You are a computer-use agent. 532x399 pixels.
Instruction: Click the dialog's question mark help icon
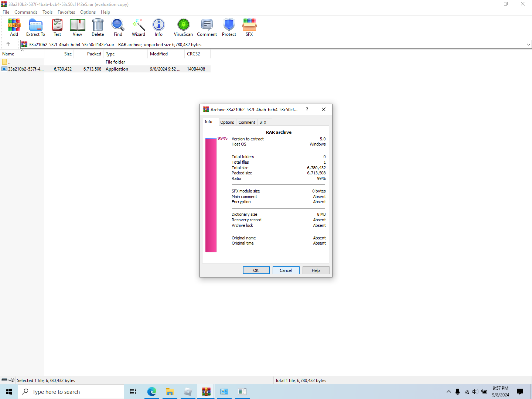coord(307,109)
